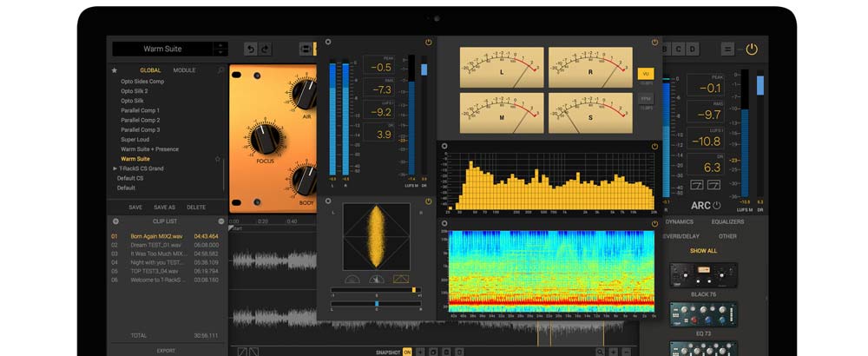This screenshot has width=868, height=356.
Task: Click the fade-out curve icon
Action: 253,353
